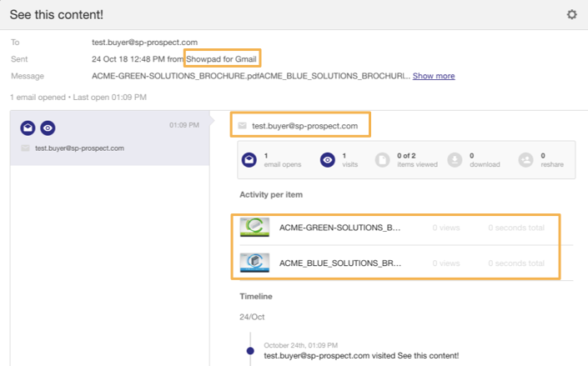This screenshot has height=366, width=588.
Task: Open the ACME_BLUE_SOLUTIONS brochure thumbnail
Action: 254,263
